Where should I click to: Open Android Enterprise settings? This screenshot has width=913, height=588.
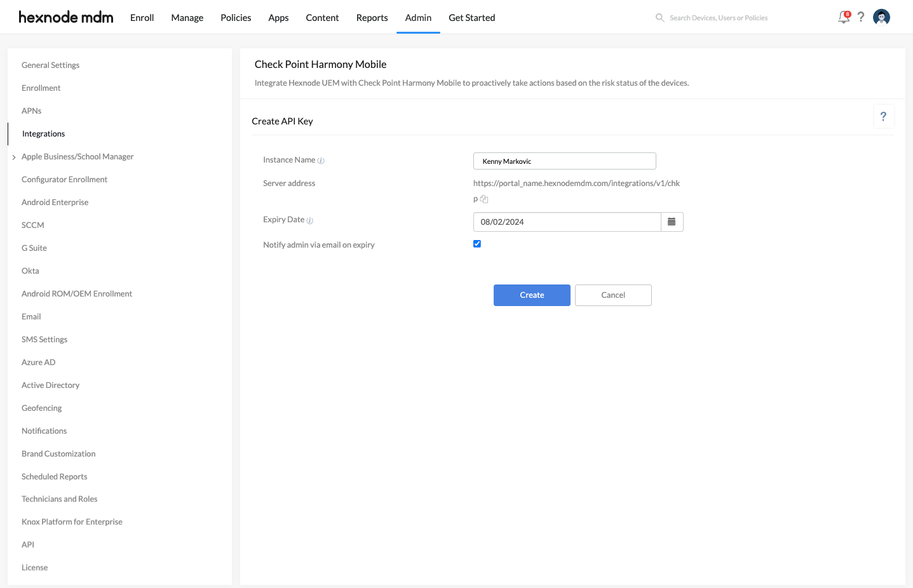55,203
